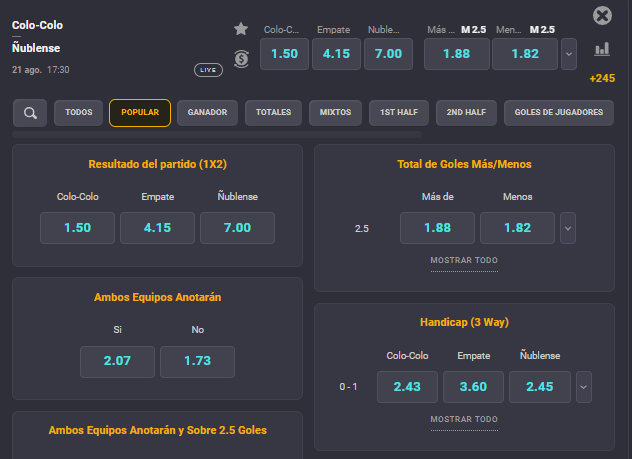Select the +245 more markets count
Viewport: 632px width, 459px height.
[x=602, y=78]
